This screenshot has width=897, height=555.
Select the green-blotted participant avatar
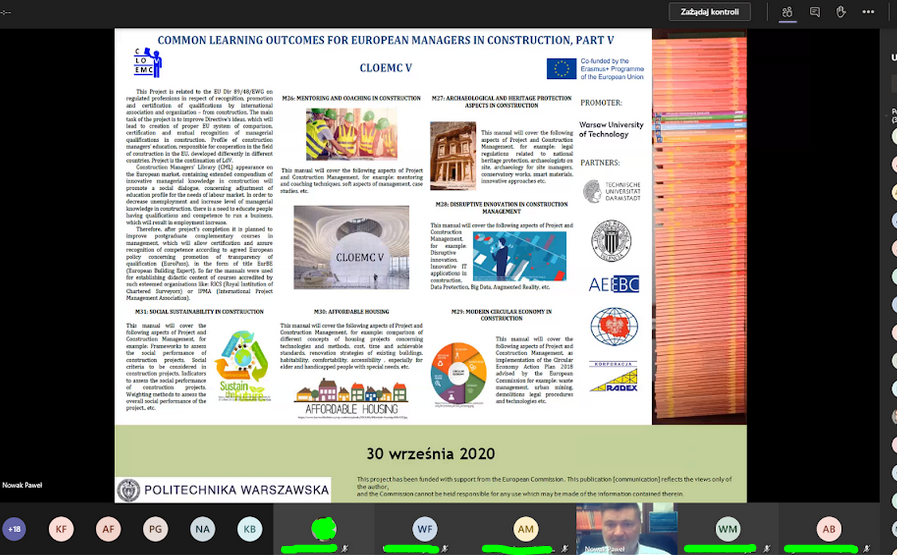324,529
